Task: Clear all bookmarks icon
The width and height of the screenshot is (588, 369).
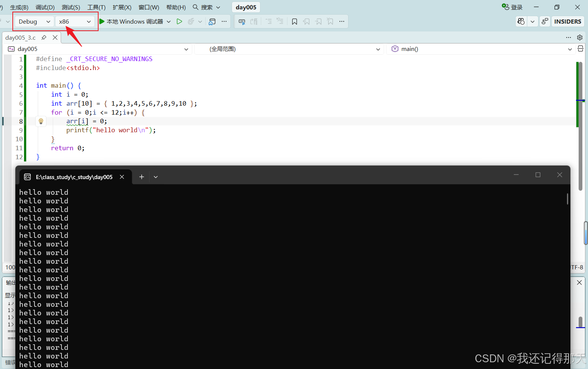Action: coord(330,21)
